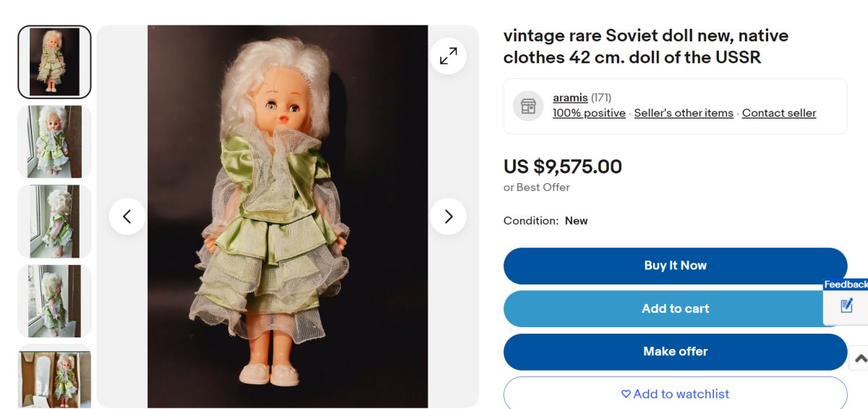Viewport: 868px width, 409px height.
Task: Click Make offer button
Action: coord(675,352)
